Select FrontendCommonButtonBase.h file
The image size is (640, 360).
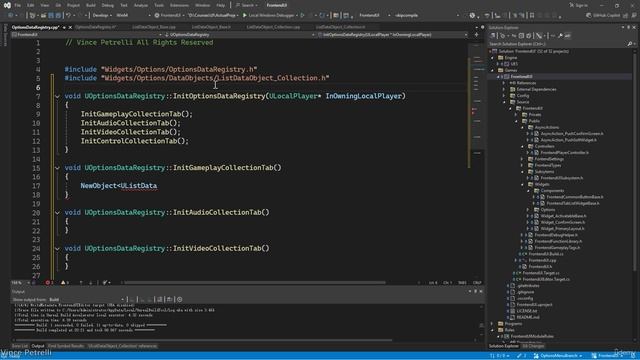click(575, 197)
